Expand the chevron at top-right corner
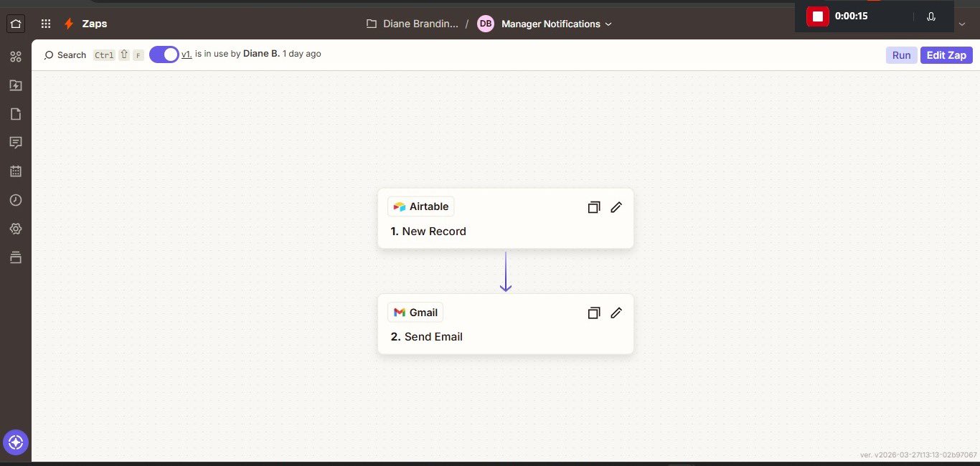The width and height of the screenshot is (980, 466). [x=962, y=24]
